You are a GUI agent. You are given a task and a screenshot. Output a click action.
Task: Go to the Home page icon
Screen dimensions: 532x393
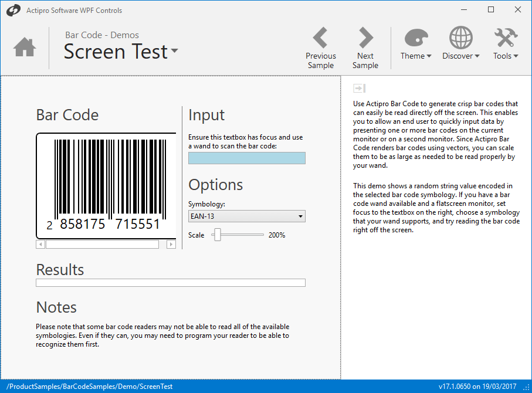25,47
